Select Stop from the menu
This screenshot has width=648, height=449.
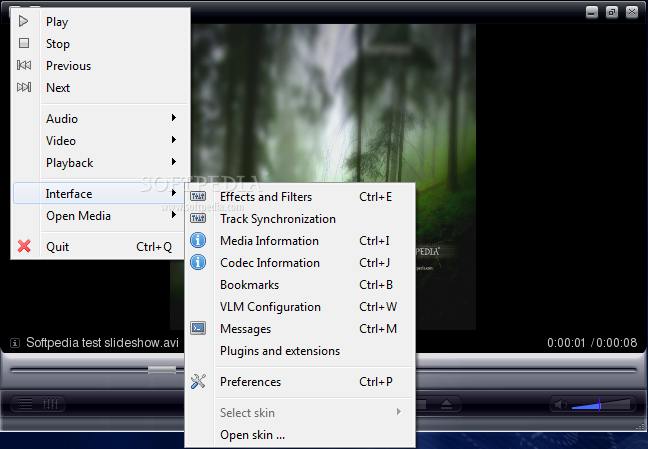(x=99, y=43)
